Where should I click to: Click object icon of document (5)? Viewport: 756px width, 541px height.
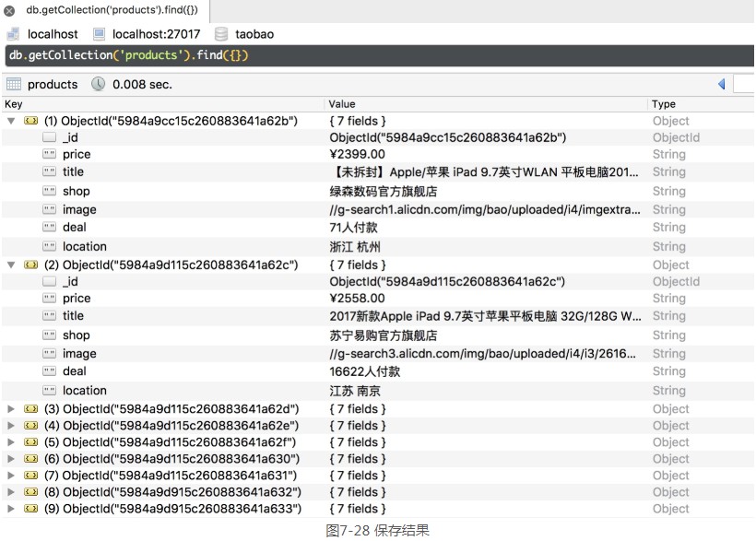(30, 442)
